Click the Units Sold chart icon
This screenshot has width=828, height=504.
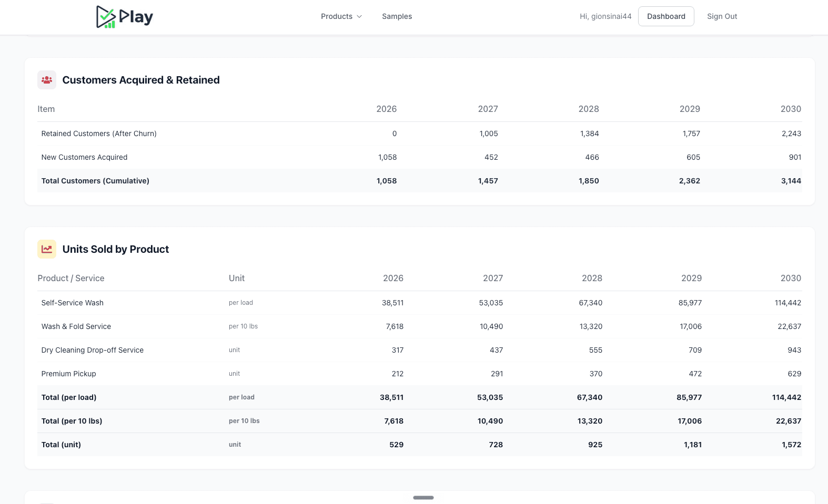(x=47, y=249)
